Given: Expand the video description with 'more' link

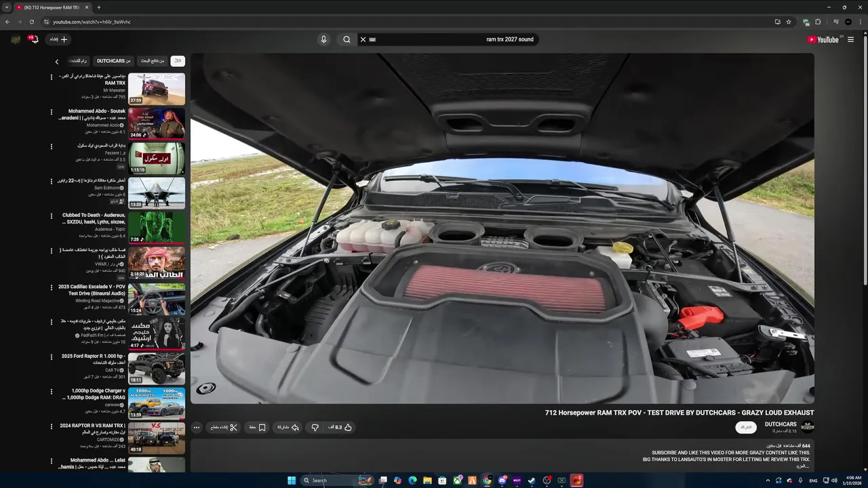Looking at the screenshot, I should point(803,466).
